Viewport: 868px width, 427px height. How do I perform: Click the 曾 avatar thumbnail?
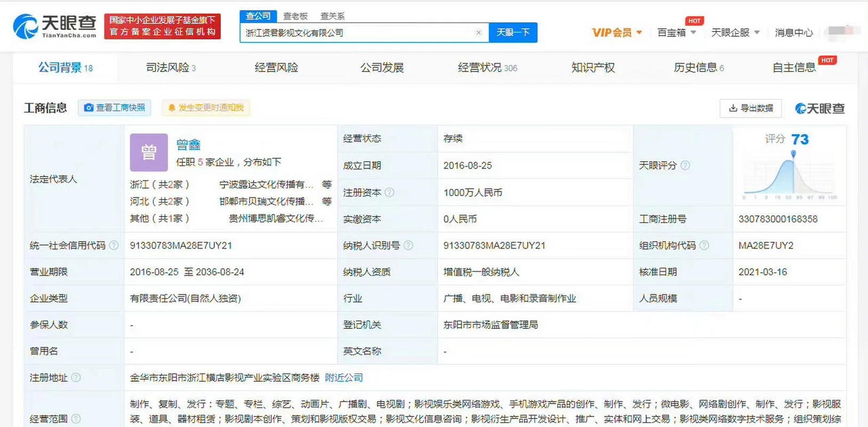pos(149,152)
